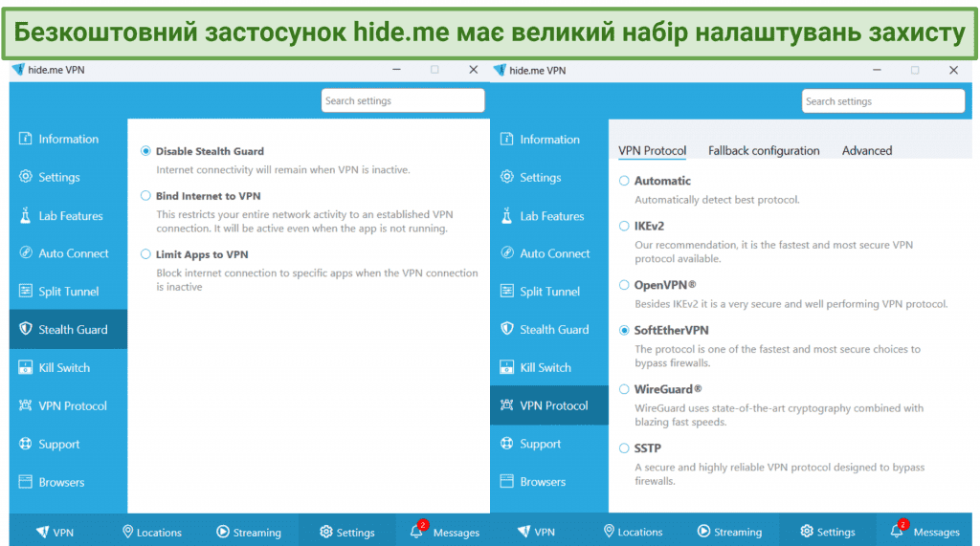Focus Search settings field in right window
The image size is (980, 546).
(883, 101)
